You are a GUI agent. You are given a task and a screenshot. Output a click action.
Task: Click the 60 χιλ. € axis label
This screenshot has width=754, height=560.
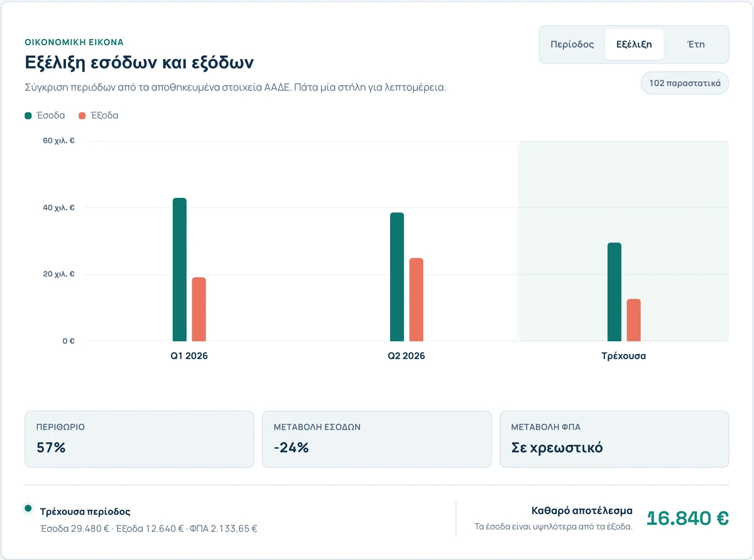(59, 141)
